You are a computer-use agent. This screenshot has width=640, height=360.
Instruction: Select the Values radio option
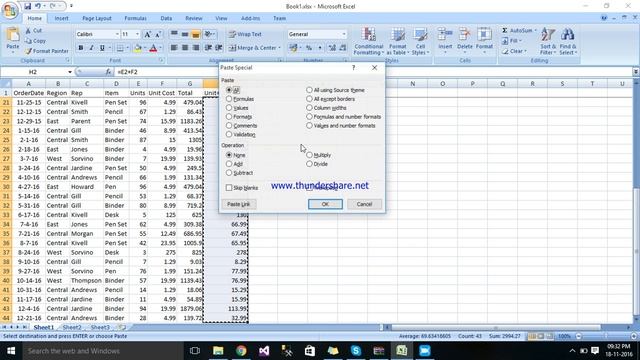pos(229,108)
